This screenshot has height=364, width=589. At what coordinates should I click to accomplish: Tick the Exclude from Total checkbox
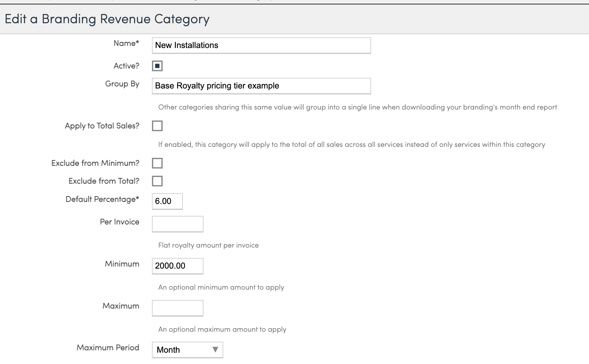(x=157, y=181)
